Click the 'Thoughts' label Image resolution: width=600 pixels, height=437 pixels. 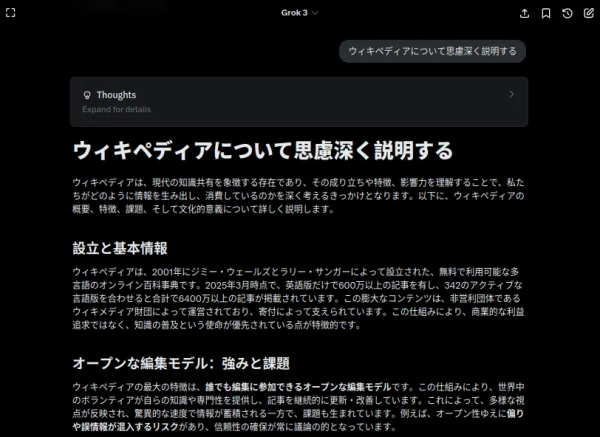click(x=116, y=95)
